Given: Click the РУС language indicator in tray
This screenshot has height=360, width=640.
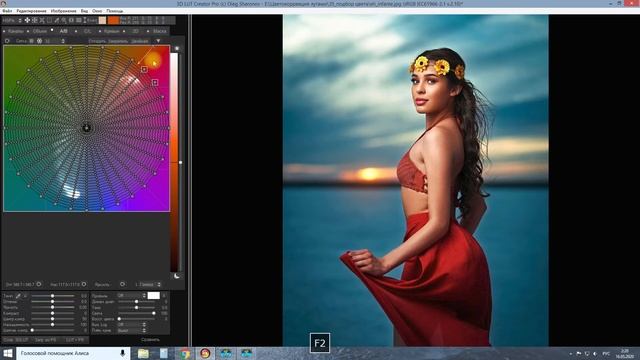Looking at the screenshot, I should click(606, 353).
